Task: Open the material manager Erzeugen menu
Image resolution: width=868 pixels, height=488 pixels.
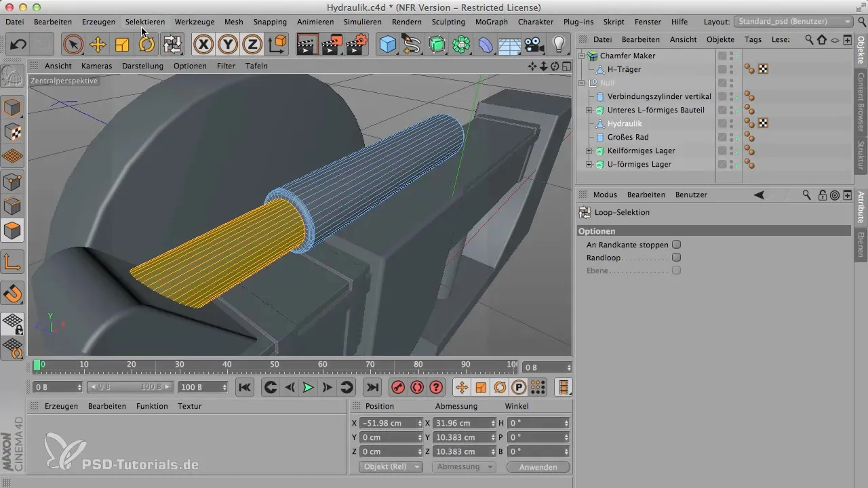Action: click(x=60, y=406)
